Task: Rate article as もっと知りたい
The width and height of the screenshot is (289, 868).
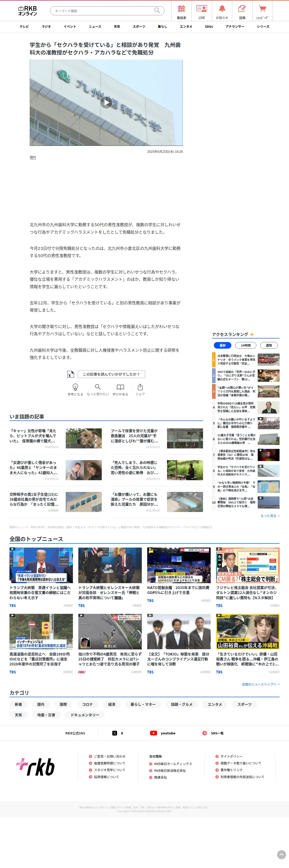Action: pos(97,390)
